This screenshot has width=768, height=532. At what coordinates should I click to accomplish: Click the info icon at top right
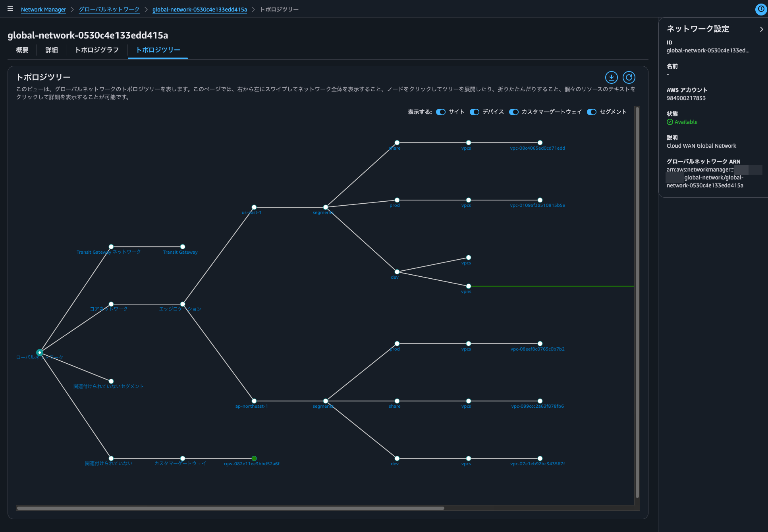[x=760, y=9]
